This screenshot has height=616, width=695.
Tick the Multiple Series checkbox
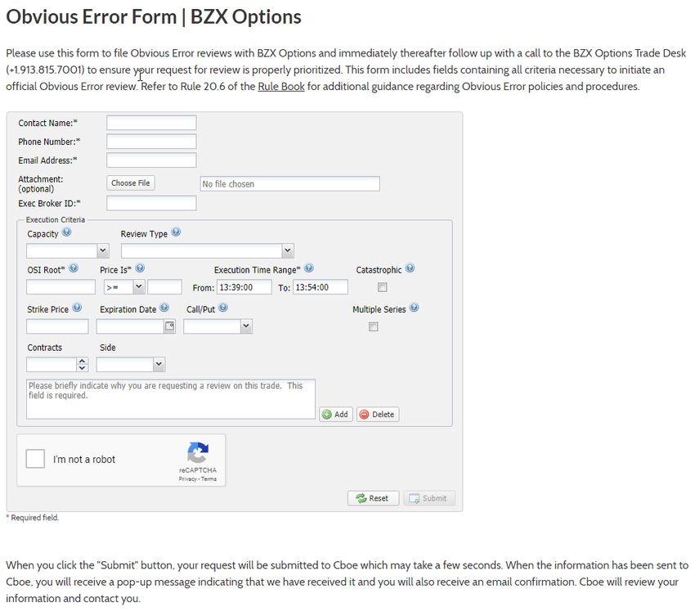[373, 327]
